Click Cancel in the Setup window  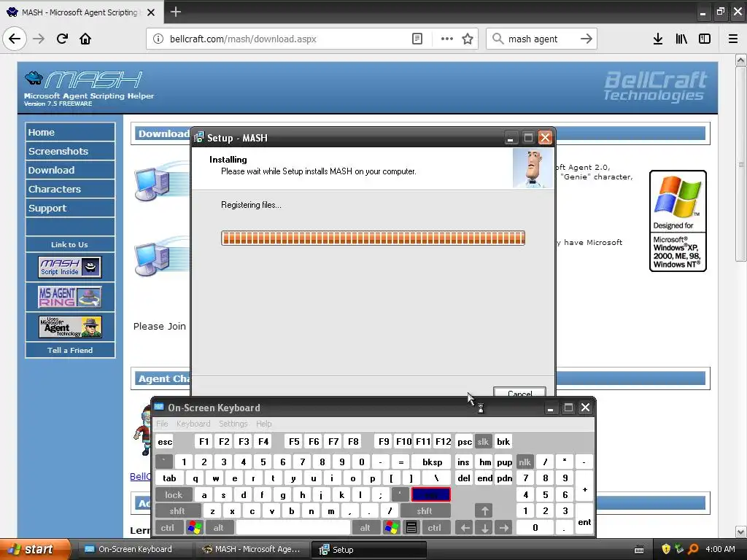519,392
